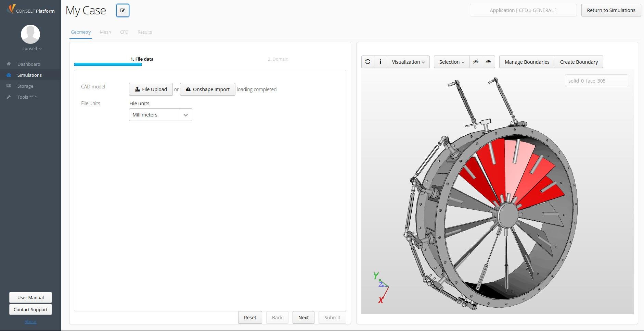This screenshot has height=331, width=644.
Task: Switch to the CFD tab
Action: click(x=124, y=32)
